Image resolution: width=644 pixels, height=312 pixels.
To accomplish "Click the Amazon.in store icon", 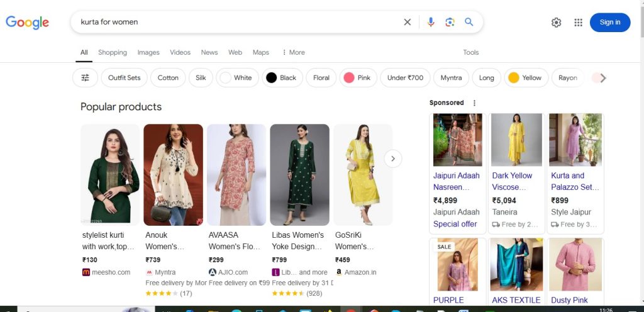I will click(x=339, y=272).
